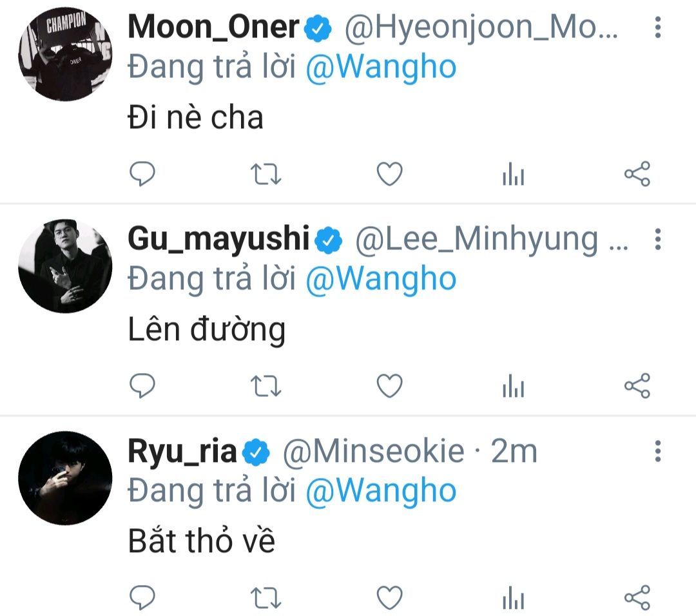
Task: Retweet Gu_mayushi's tweet
Action: point(266,385)
